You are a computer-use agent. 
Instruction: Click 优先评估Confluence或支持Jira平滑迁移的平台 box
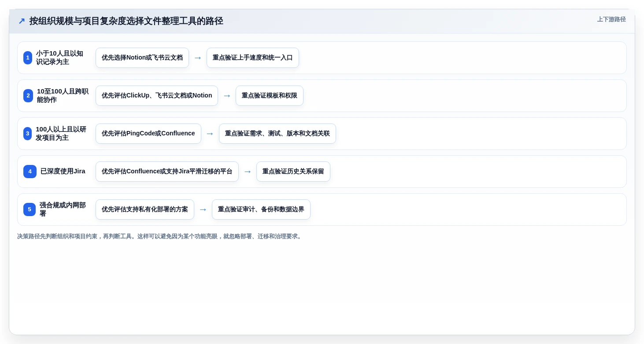pyautogui.click(x=167, y=172)
